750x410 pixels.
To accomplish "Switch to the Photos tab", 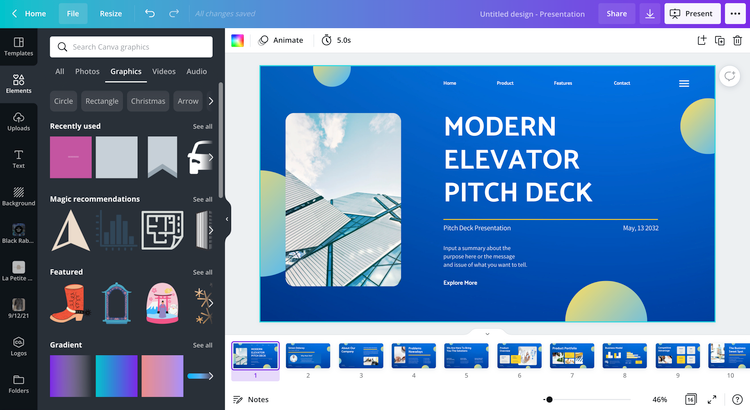I will [87, 71].
